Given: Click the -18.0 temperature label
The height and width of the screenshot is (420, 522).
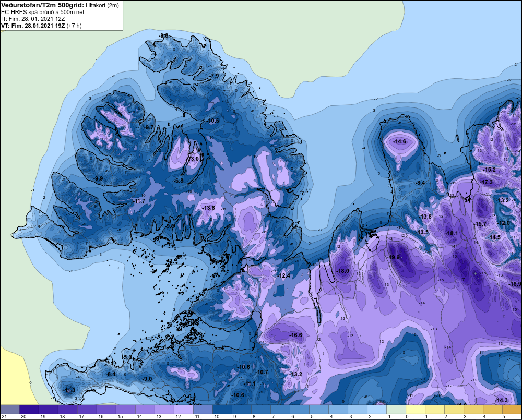Looking at the screenshot, I should [x=342, y=271].
